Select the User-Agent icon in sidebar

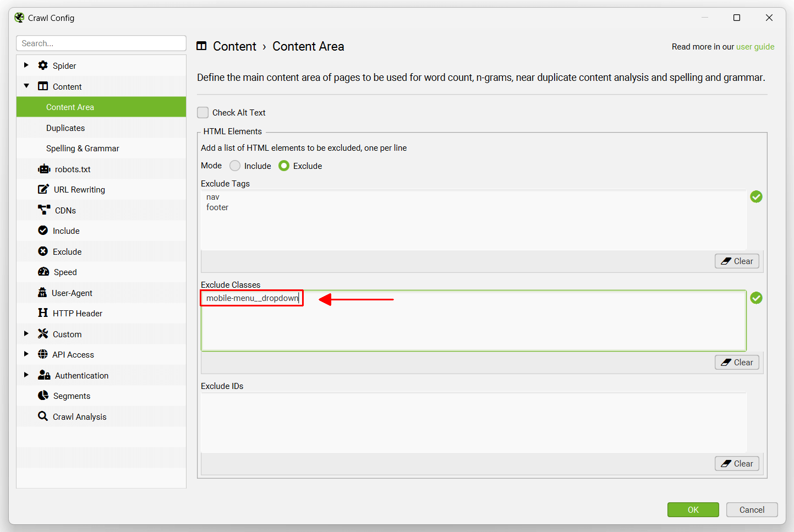43,293
